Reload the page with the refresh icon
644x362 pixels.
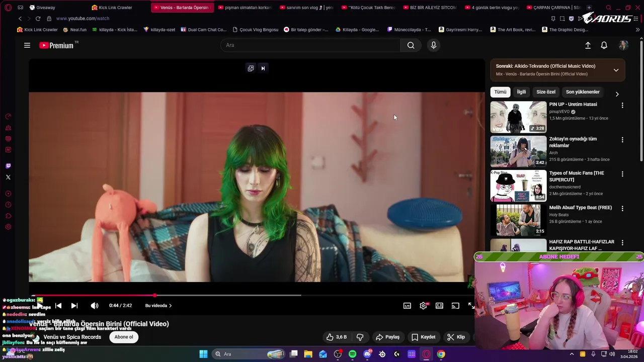38,19
